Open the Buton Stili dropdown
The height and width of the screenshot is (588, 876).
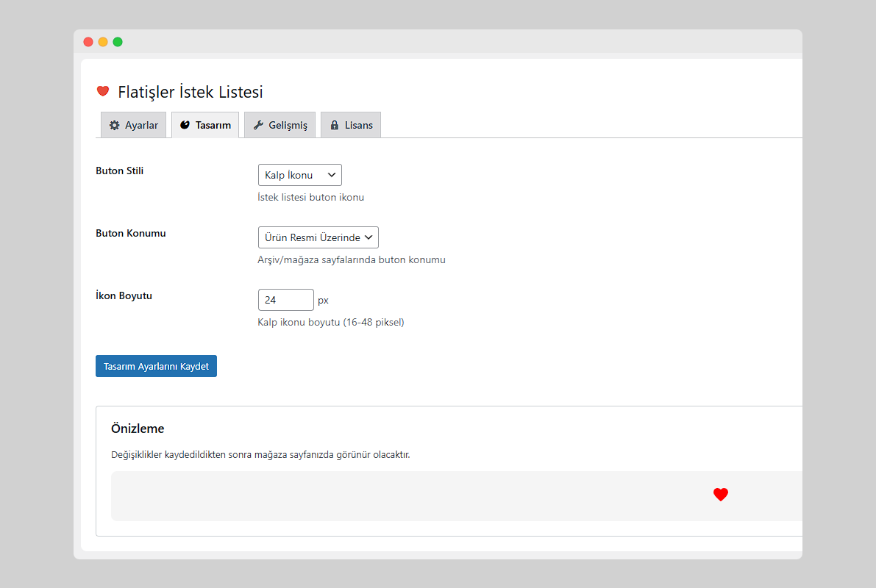click(299, 174)
